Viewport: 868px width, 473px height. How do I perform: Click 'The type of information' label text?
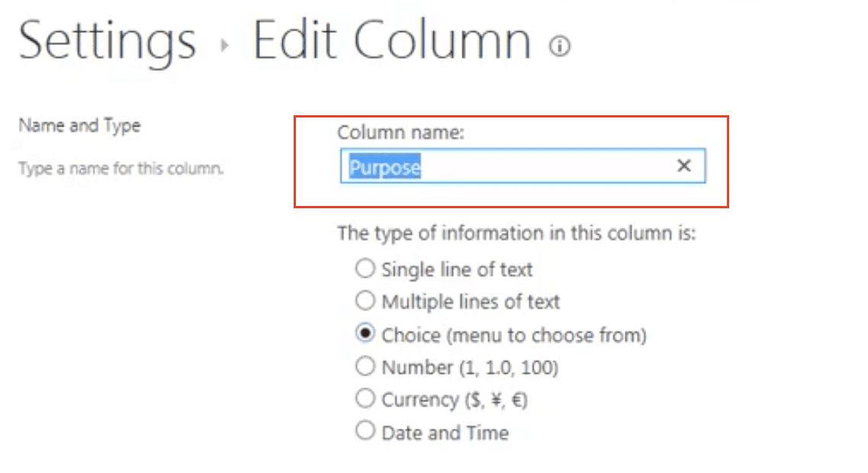516,233
